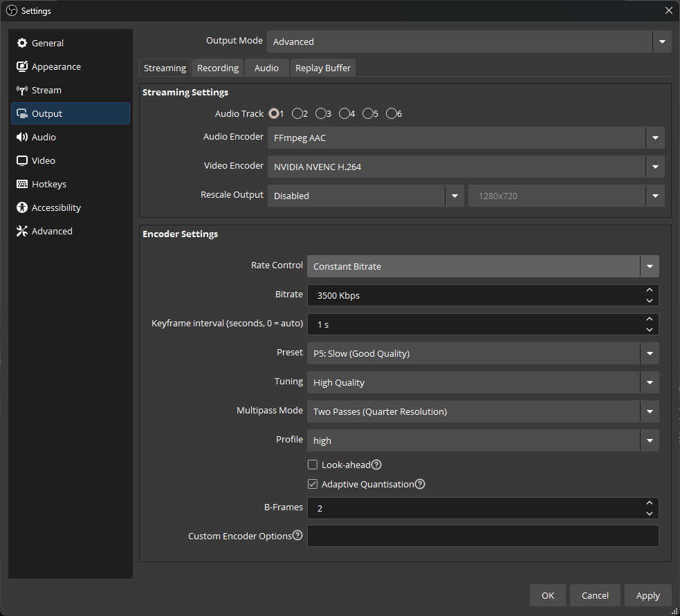The image size is (680, 616).
Task: Open the Audio Encoder dropdown
Action: coord(466,138)
